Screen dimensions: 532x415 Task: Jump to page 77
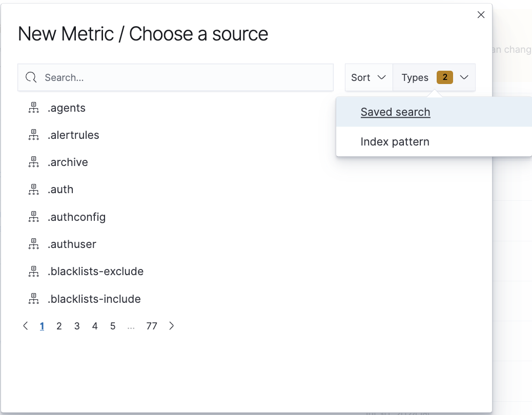pos(151,326)
